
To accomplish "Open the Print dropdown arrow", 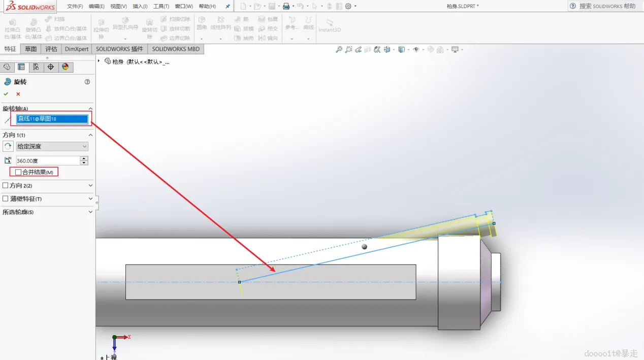I will coord(293,7).
